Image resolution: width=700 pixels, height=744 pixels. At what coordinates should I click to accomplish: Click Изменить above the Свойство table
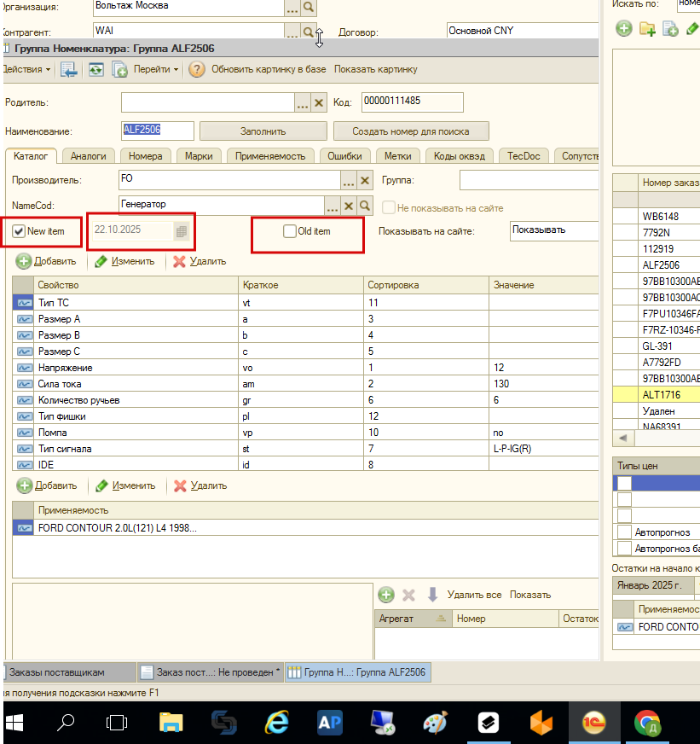click(124, 261)
